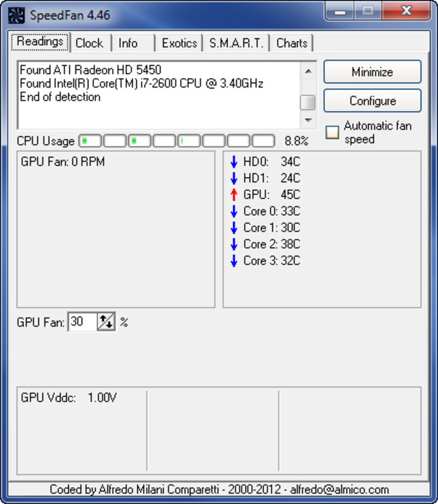Click the CPU Usage label

tap(46, 141)
